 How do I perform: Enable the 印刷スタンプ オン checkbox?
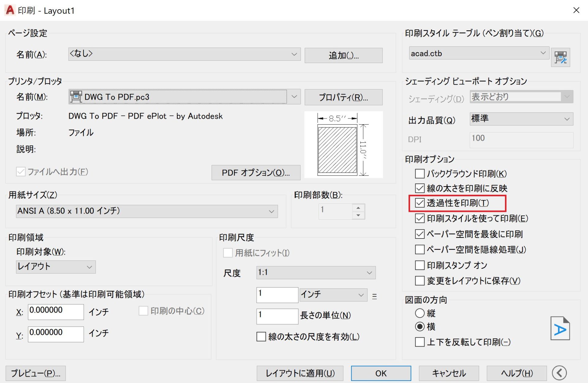pyautogui.click(x=420, y=265)
